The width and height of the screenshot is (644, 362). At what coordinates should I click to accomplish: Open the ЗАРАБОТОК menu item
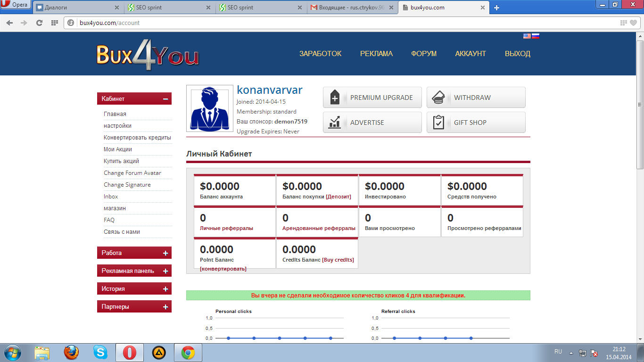[x=321, y=54]
